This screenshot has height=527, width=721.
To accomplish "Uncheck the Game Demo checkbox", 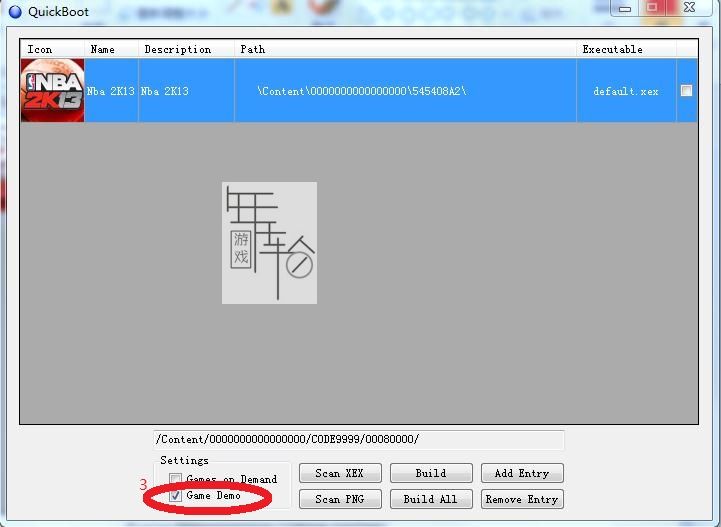I will click(x=175, y=495).
